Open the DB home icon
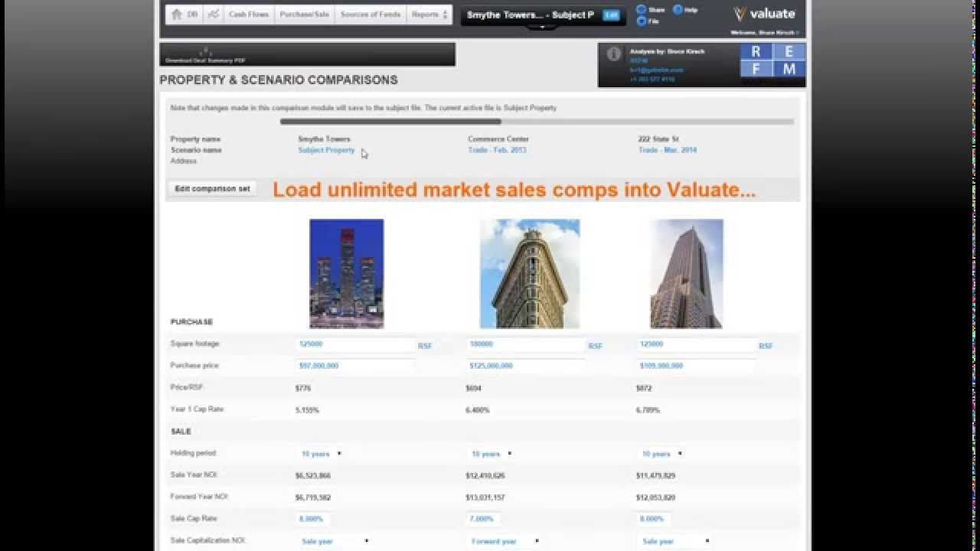The image size is (980, 551). 185,15
